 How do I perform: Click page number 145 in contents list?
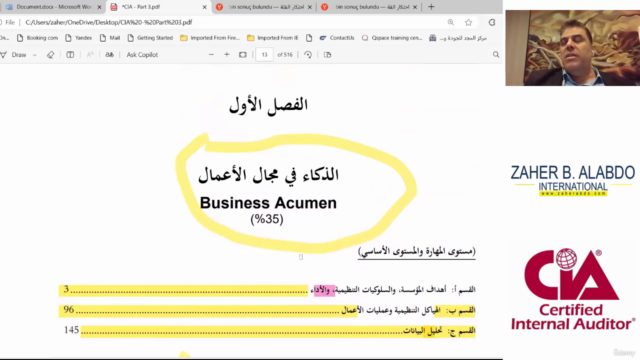click(x=71, y=330)
